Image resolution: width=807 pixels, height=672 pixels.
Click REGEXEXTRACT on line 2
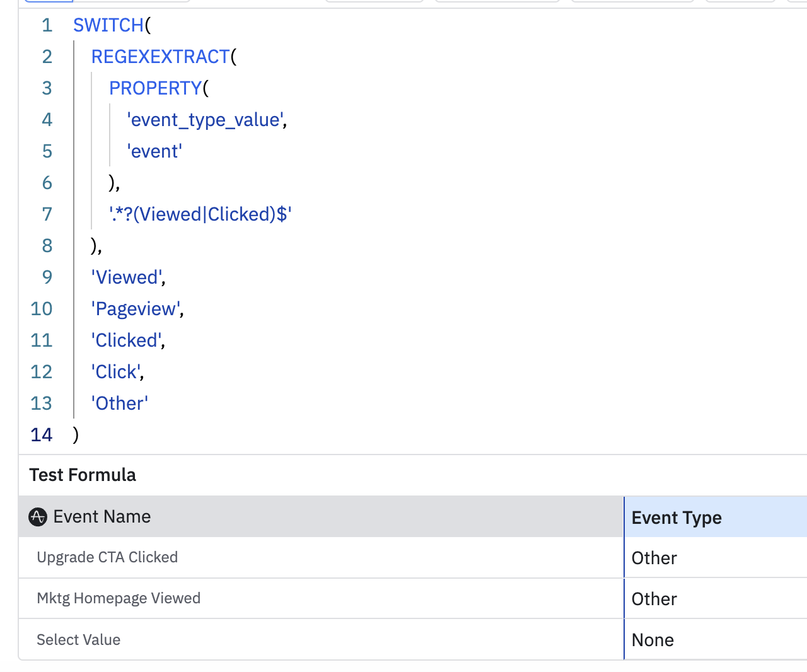coord(160,57)
